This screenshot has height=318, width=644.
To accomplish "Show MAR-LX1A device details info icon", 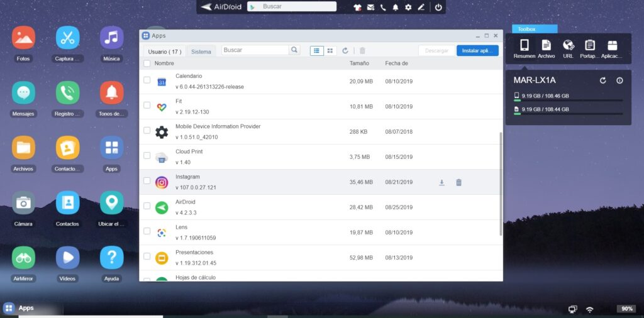I will click(619, 80).
